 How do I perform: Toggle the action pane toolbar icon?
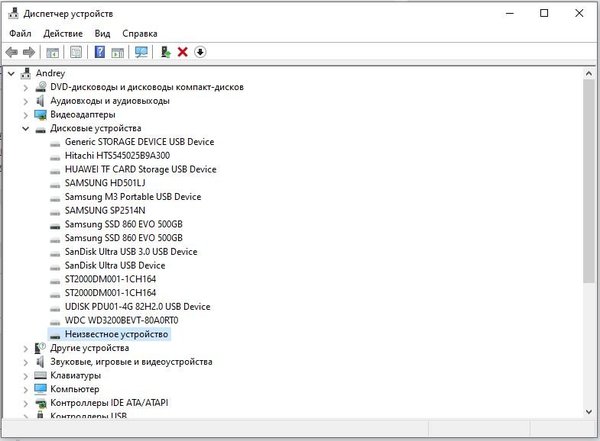117,52
